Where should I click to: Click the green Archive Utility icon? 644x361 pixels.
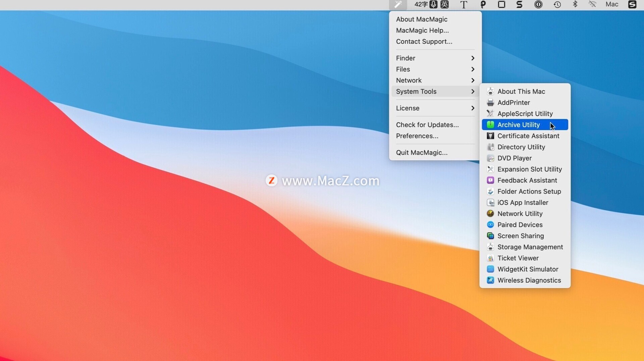pos(490,125)
